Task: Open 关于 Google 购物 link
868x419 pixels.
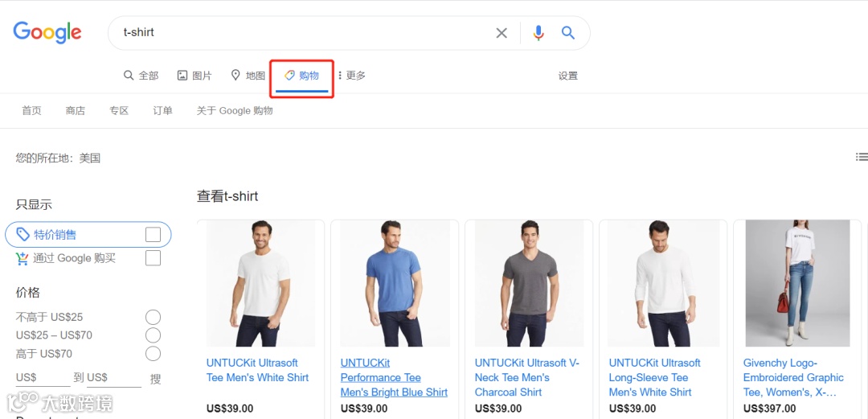Action: point(235,111)
